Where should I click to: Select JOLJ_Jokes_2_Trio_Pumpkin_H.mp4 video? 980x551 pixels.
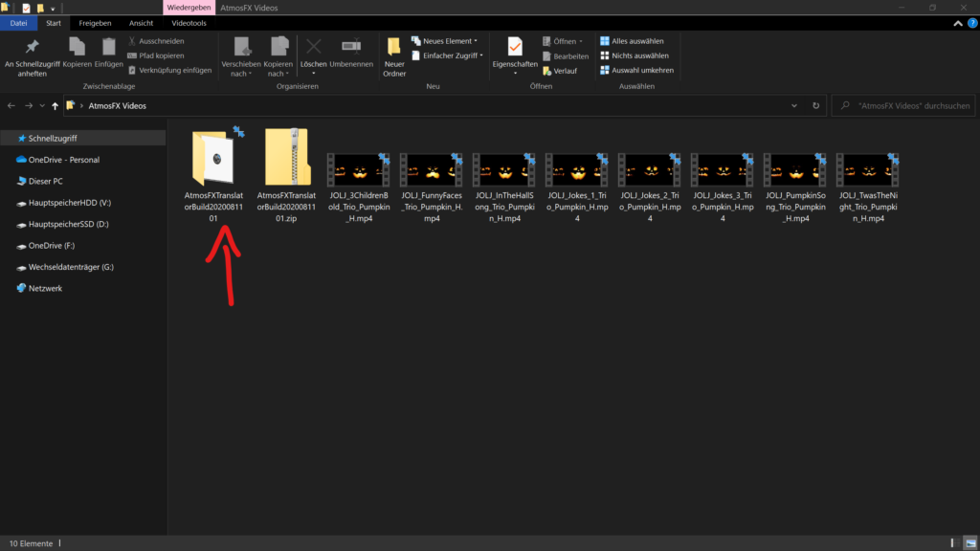tap(650, 187)
